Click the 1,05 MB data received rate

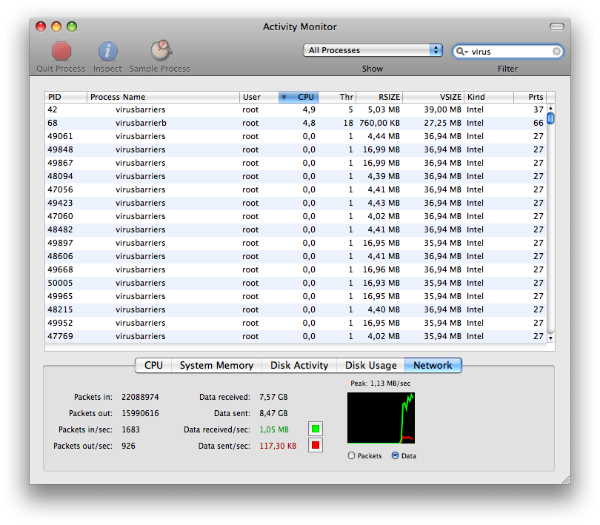pyautogui.click(x=274, y=429)
